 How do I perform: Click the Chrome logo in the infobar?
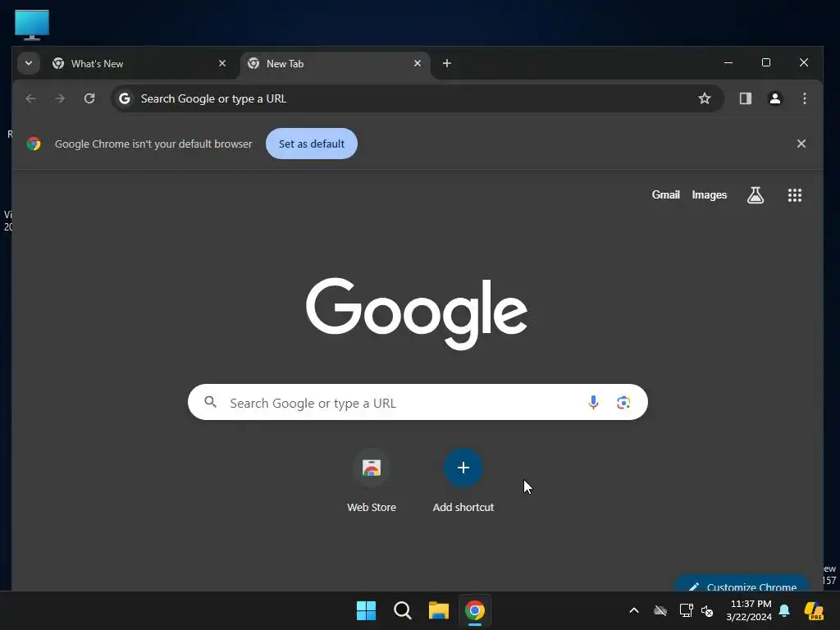(x=34, y=144)
